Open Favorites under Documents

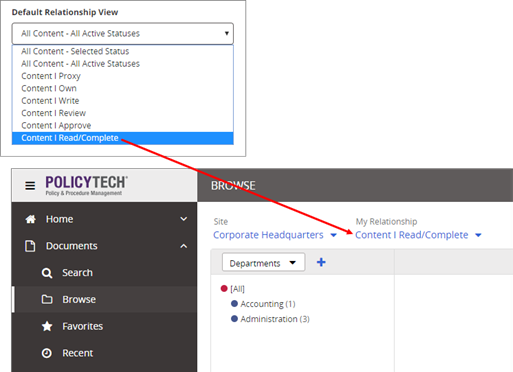click(x=83, y=326)
